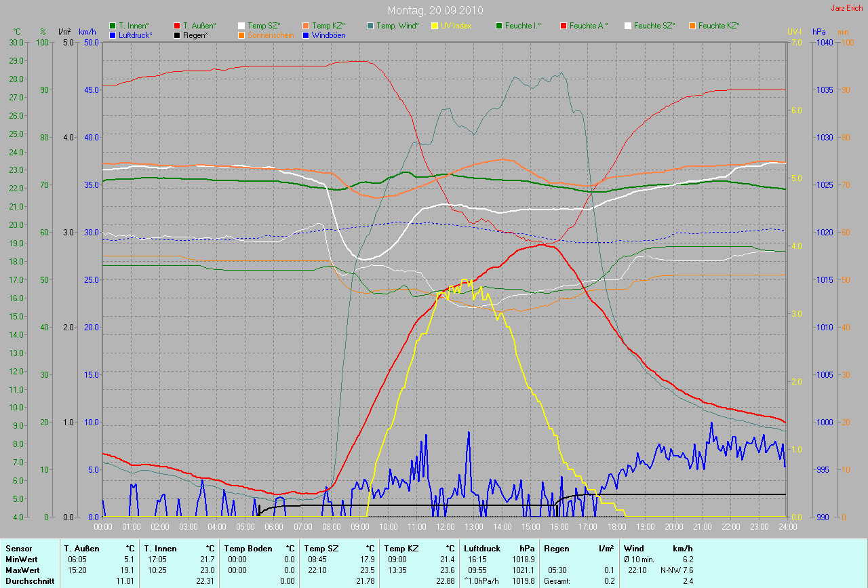
Task: Click the yellow UV Index legend square
Action: pyautogui.click(x=435, y=26)
